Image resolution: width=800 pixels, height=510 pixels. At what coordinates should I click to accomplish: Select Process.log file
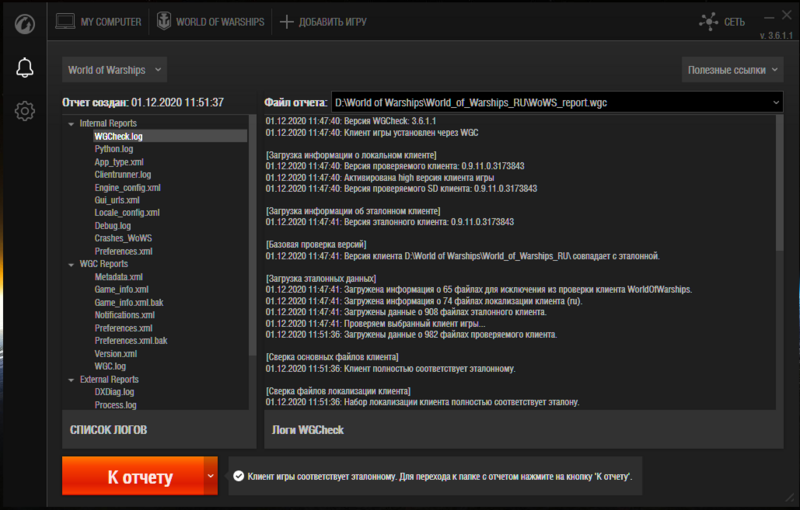click(x=115, y=405)
